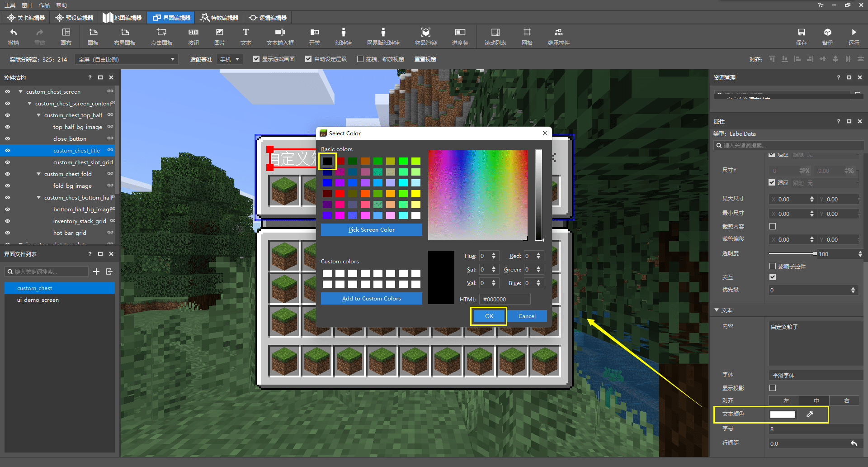The image size is (868, 467).
Task: Collapse the custom_chest_screen tree node
Action: click(20, 91)
